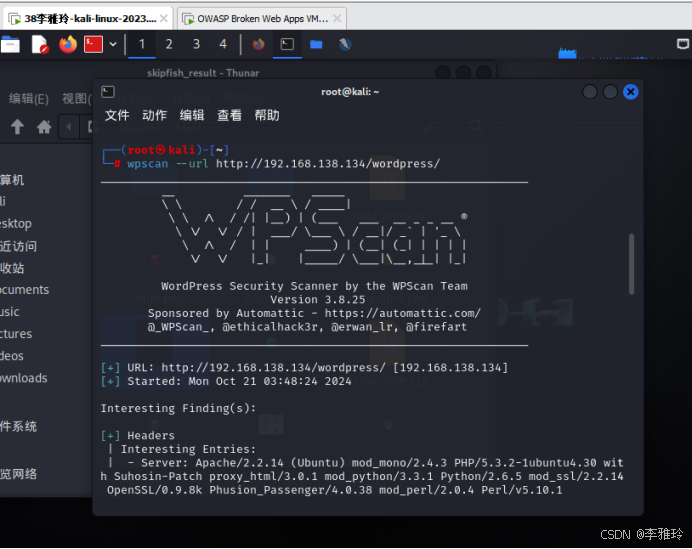
Task: Select ctures entry in Thunar sidebar
Action: point(16,334)
